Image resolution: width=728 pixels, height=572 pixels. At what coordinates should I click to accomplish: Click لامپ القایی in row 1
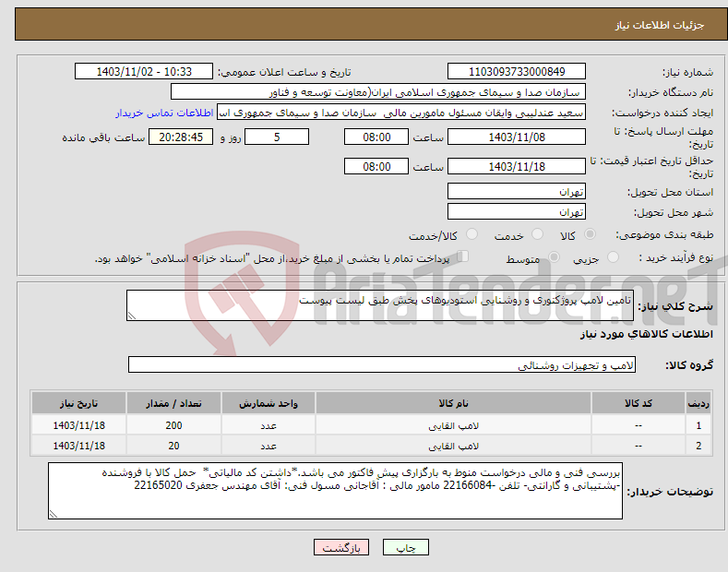[453, 425]
